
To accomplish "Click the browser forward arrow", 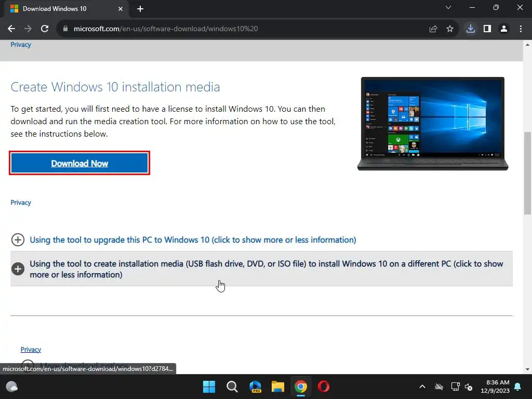I will tap(28, 29).
